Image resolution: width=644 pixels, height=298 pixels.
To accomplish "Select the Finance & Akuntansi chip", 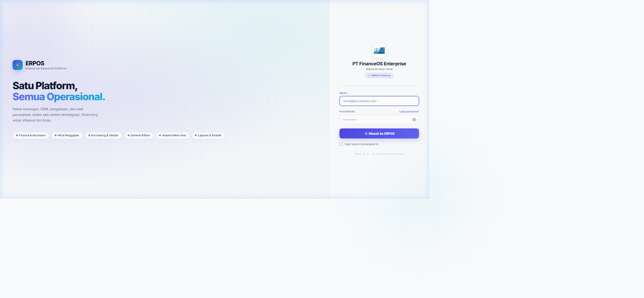I will pyautogui.click(x=31, y=135).
